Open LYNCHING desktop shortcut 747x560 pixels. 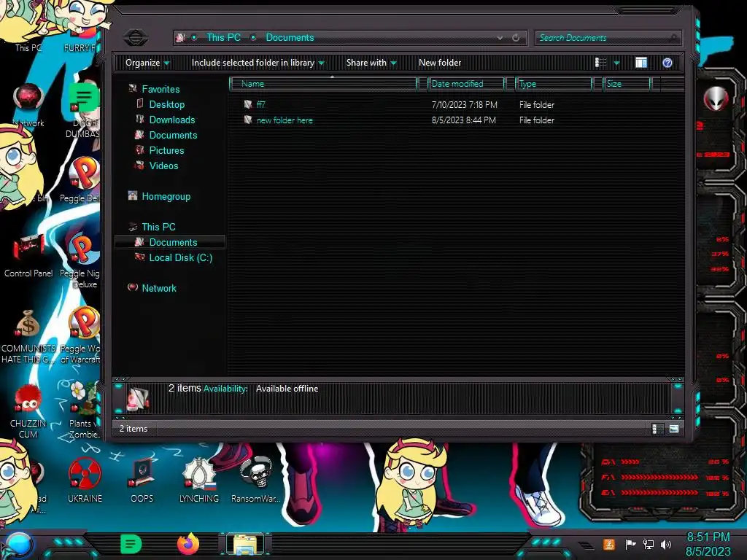click(199, 481)
